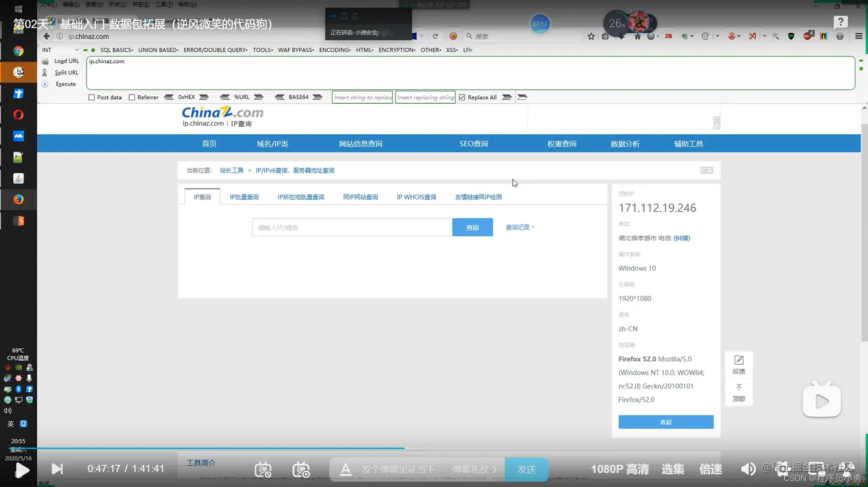Expand the 查询记录 history dropdown
The width and height of the screenshot is (868, 487).
(520, 227)
